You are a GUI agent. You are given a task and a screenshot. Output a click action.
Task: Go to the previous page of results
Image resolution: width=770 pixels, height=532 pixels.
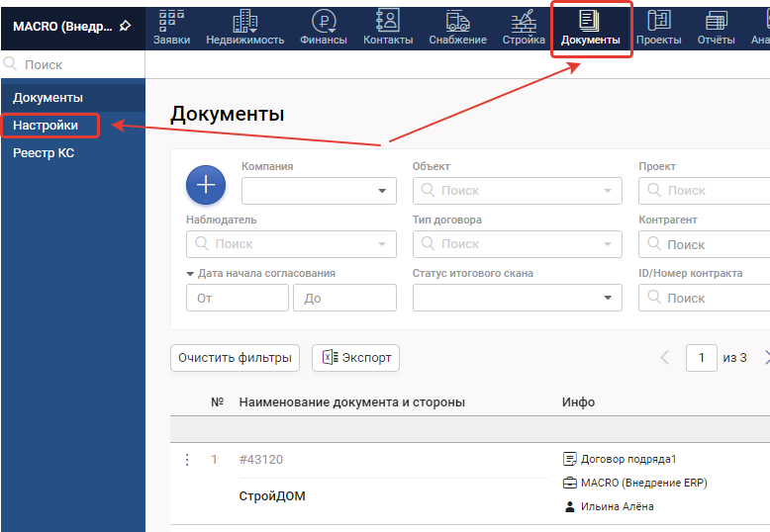click(665, 358)
